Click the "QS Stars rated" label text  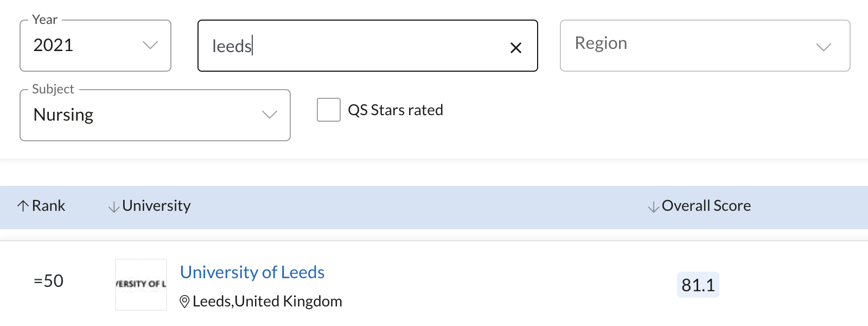click(395, 110)
